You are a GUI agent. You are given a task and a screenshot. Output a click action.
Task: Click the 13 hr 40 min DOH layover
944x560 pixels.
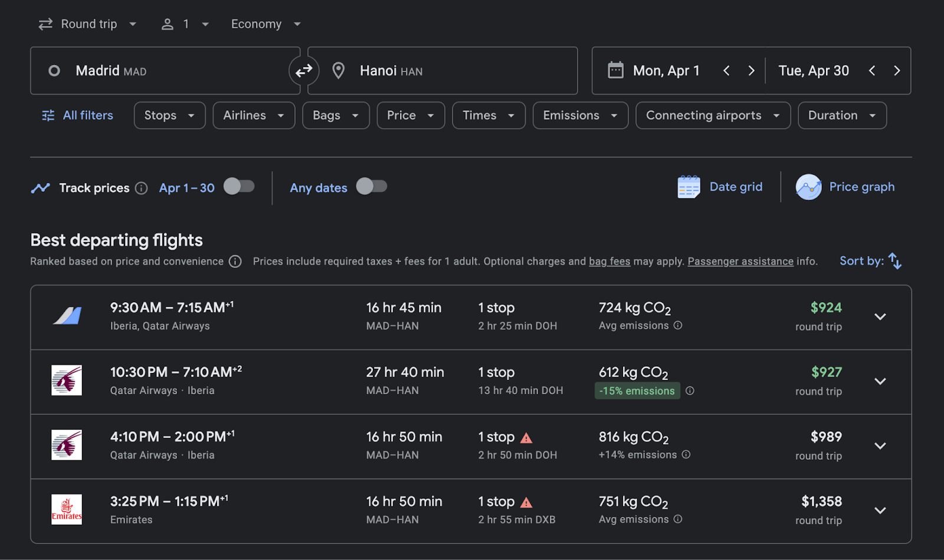coord(521,391)
